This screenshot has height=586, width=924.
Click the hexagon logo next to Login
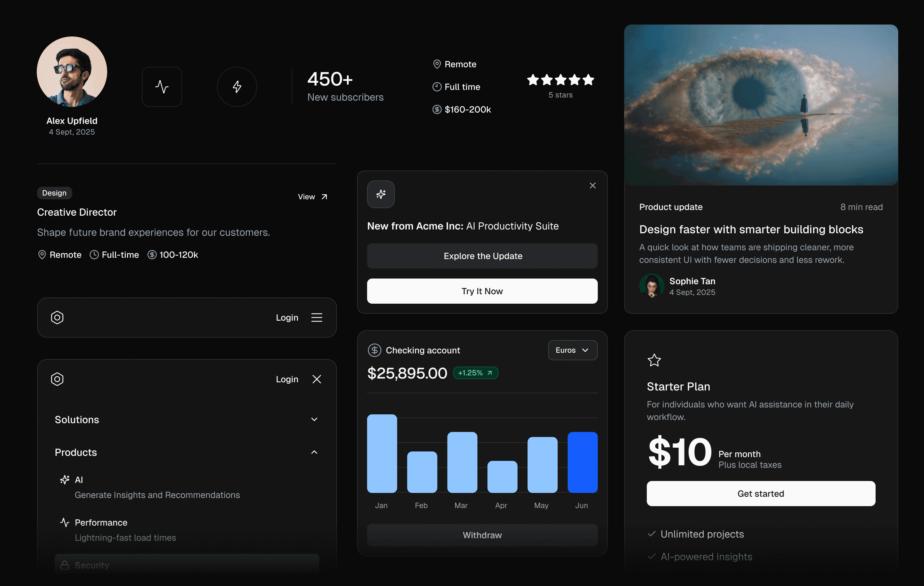(x=57, y=318)
